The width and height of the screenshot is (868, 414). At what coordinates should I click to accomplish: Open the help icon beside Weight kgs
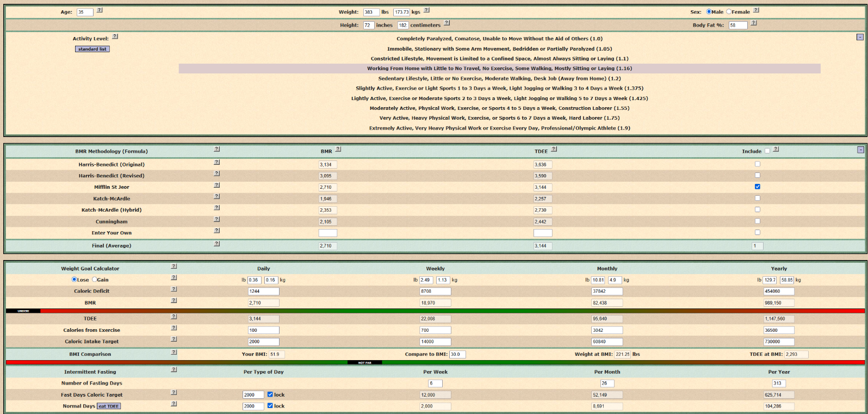point(426,10)
